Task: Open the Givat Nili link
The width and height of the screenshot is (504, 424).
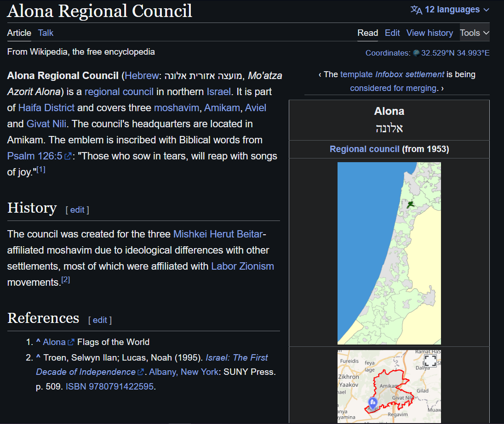Action: click(x=46, y=124)
